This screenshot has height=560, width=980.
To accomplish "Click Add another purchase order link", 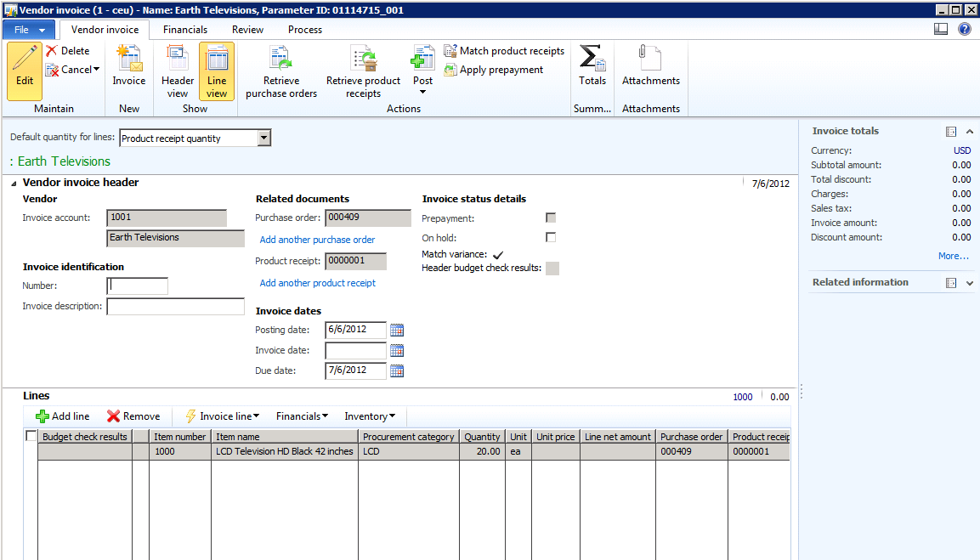I will [x=317, y=240].
